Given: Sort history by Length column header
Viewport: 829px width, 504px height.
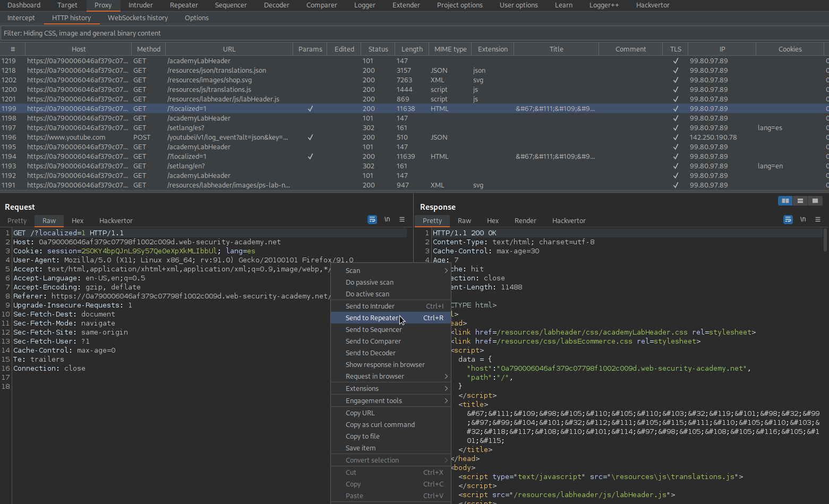Looking at the screenshot, I should tap(412, 49).
